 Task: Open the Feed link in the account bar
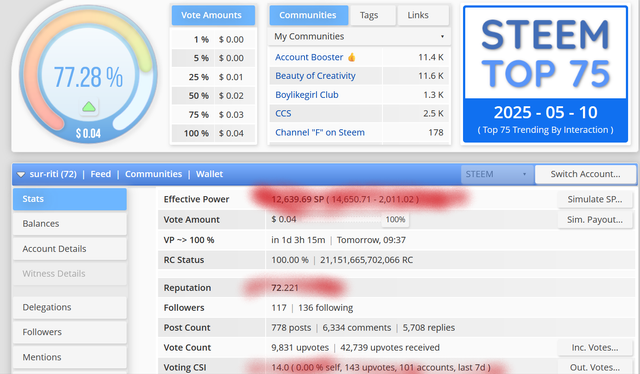[101, 174]
